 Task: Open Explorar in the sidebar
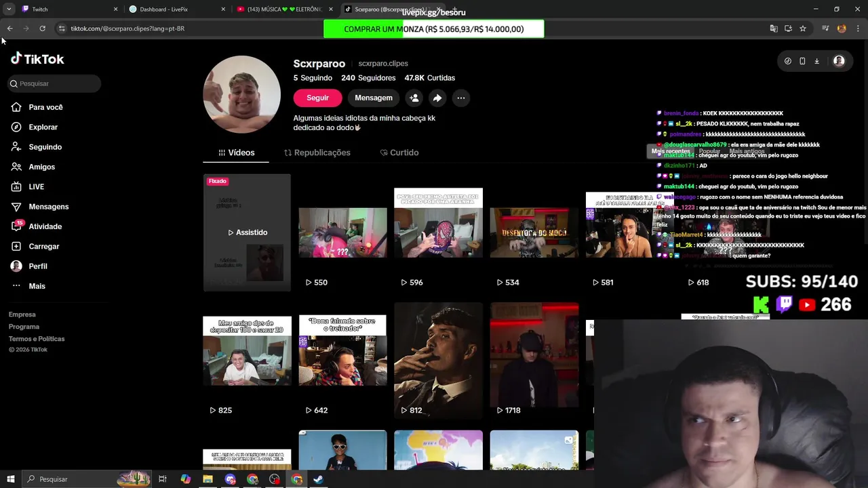point(43,127)
